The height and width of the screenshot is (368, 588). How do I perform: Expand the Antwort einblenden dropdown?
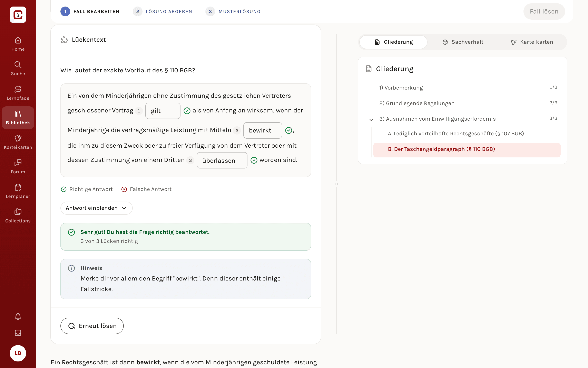pos(96,208)
